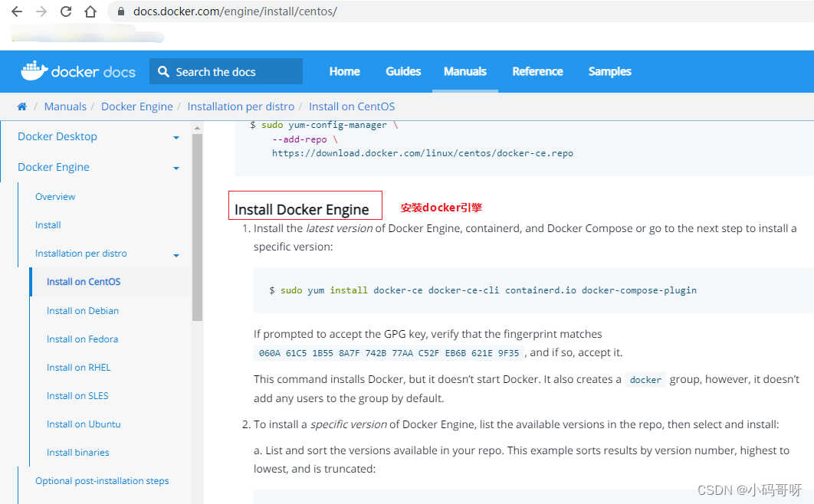Click the breadcrumb home icon
The width and height of the screenshot is (814, 504).
pos(22,106)
